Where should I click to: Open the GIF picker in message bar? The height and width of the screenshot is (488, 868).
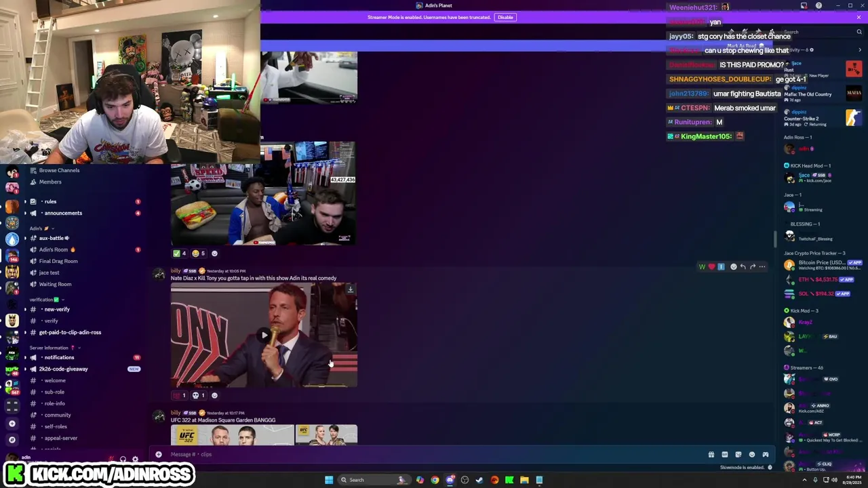click(x=724, y=455)
